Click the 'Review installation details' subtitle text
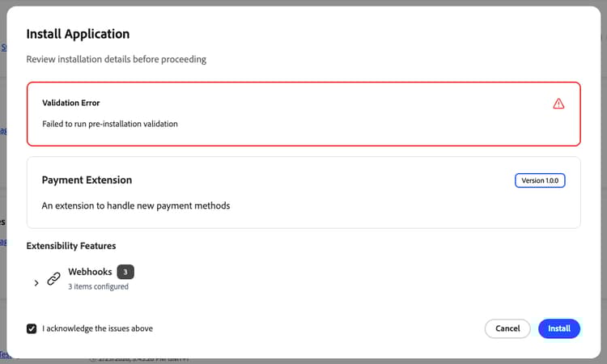The width and height of the screenshot is (607, 364). (116, 59)
